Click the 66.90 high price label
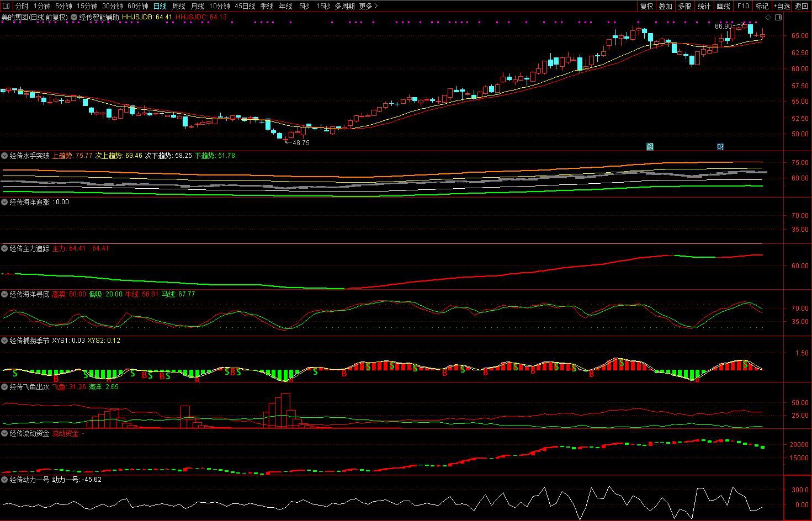Image resolution: width=812 pixels, height=521 pixels. [x=723, y=26]
